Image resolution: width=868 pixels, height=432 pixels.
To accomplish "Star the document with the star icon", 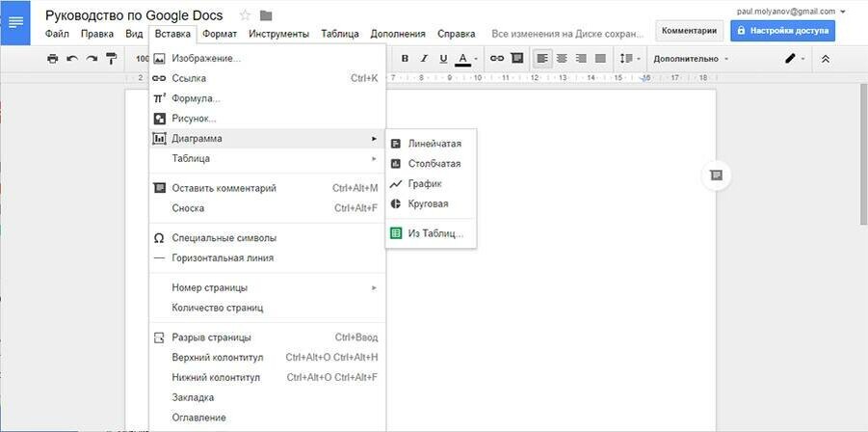I will [x=245, y=15].
